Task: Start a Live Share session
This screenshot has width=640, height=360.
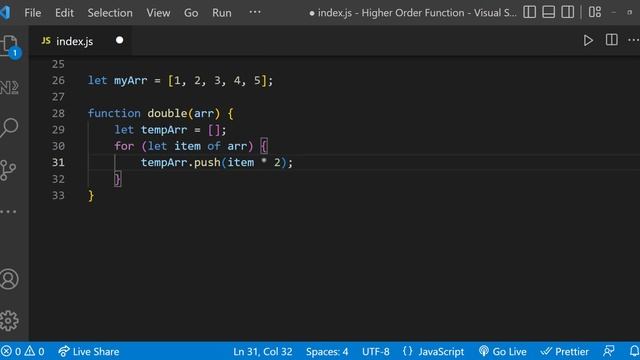Action: click(x=89, y=351)
